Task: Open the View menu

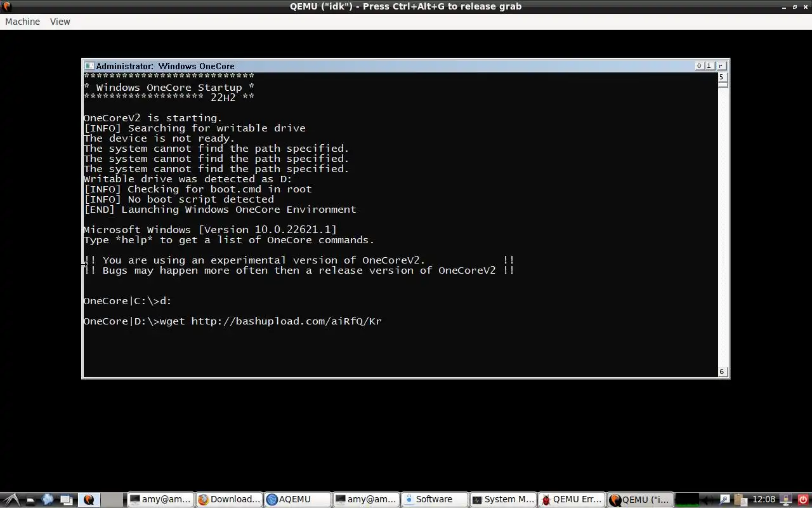Action: (x=60, y=22)
